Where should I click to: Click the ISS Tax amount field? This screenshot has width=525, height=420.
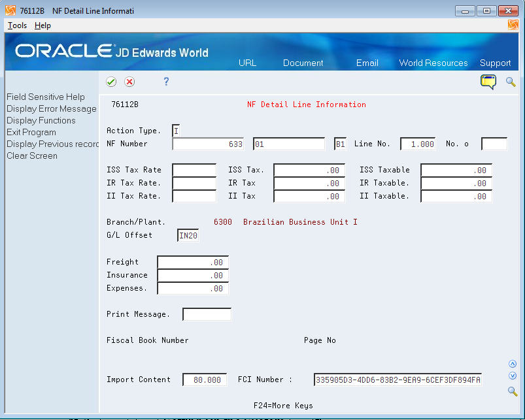(309, 170)
